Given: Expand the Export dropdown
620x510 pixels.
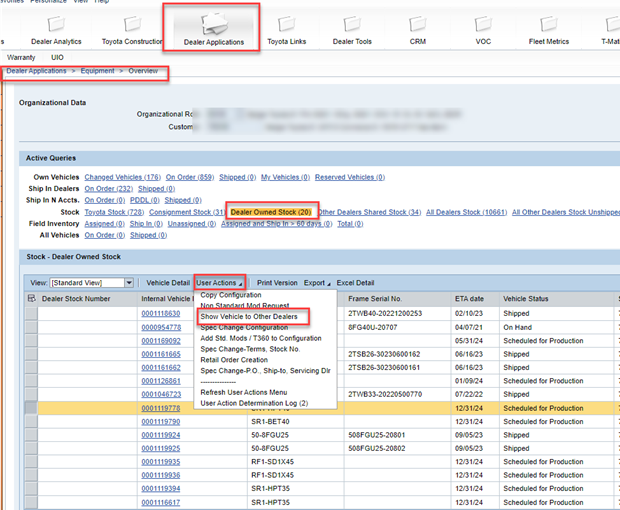Looking at the screenshot, I should coord(317,283).
